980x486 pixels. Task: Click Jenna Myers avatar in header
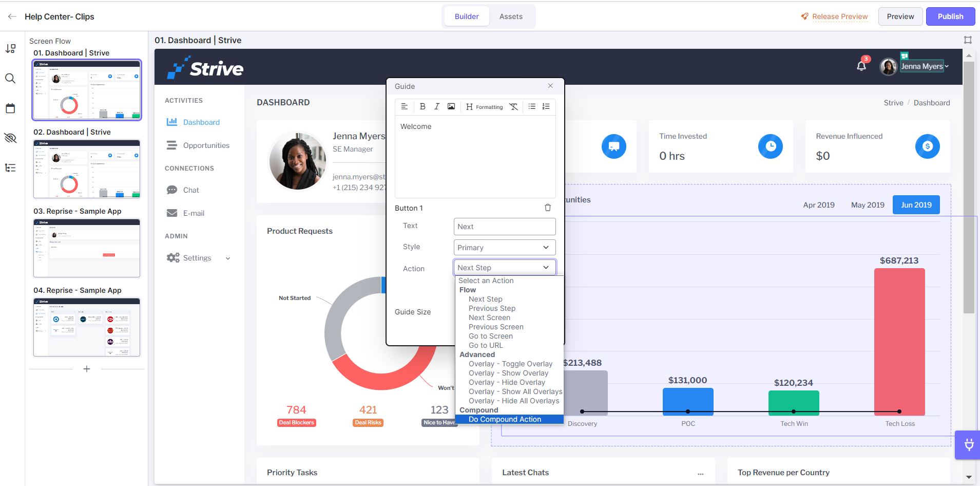click(889, 66)
